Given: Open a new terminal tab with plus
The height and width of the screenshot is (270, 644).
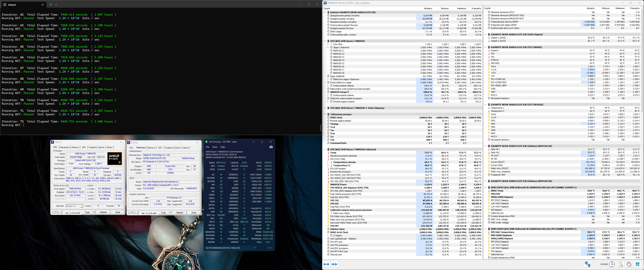Looking at the screenshot, I should click(51, 4).
